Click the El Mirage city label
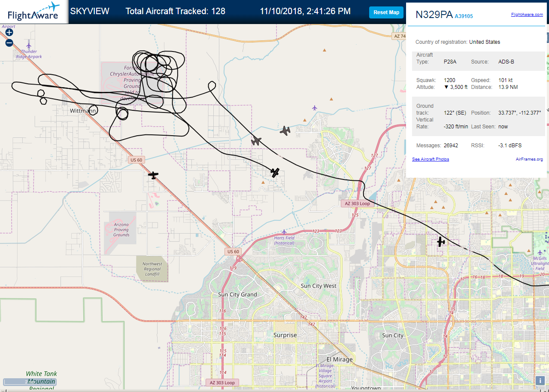Image resolution: width=549 pixels, height=392 pixels. 340,359
